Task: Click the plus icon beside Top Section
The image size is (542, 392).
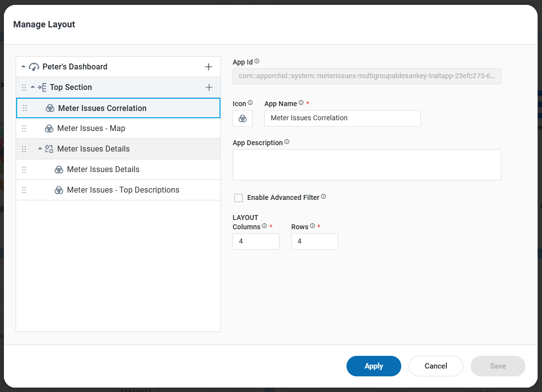Action: (x=209, y=87)
